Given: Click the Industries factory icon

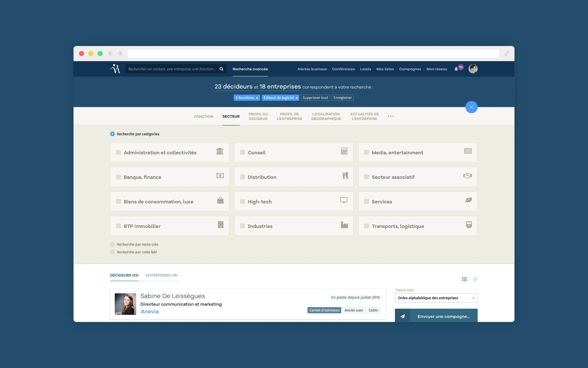Looking at the screenshot, I should click(344, 225).
